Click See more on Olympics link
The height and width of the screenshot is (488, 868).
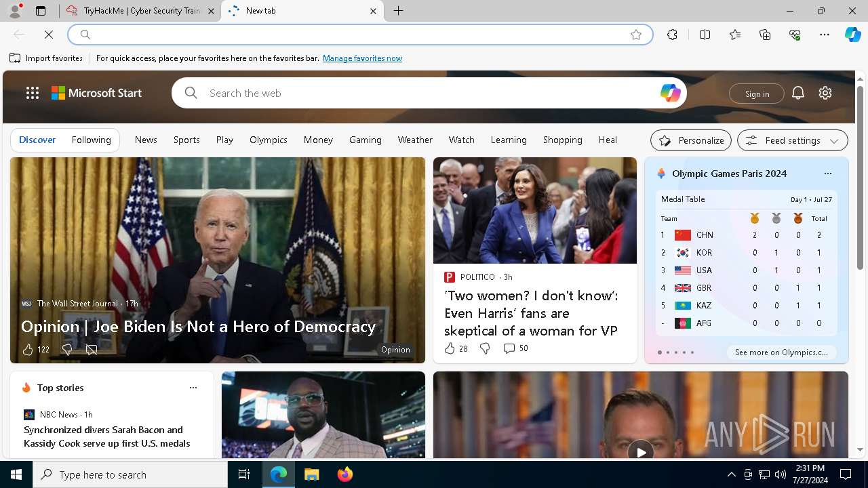point(781,352)
